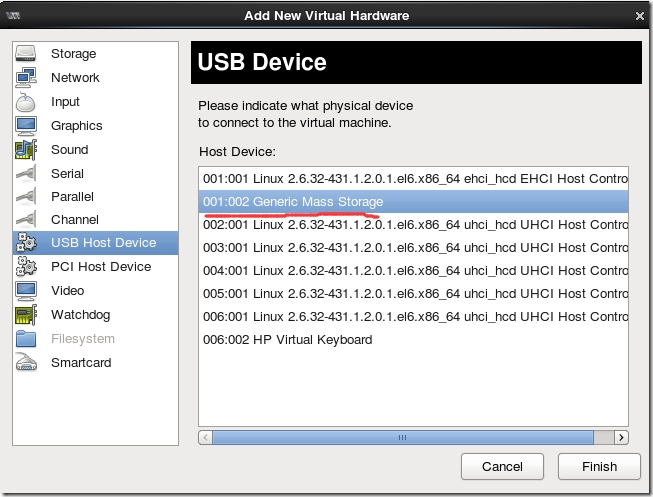Click the Sound card icon

[x=26, y=150]
